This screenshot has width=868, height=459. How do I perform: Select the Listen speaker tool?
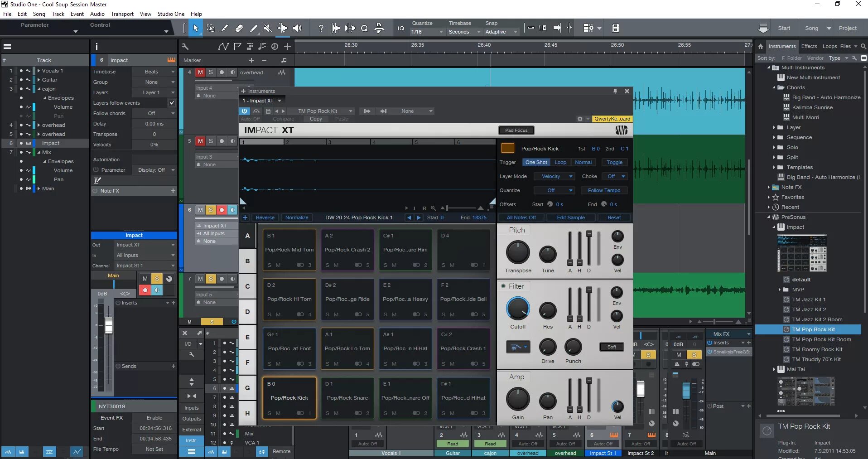pos(297,28)
